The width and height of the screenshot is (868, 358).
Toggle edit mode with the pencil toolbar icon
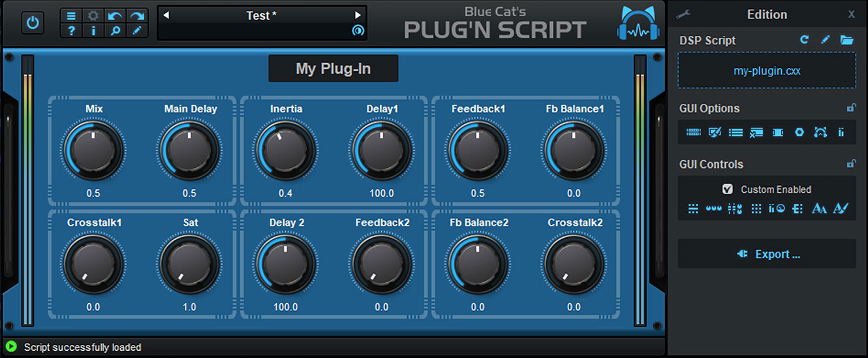136,31
